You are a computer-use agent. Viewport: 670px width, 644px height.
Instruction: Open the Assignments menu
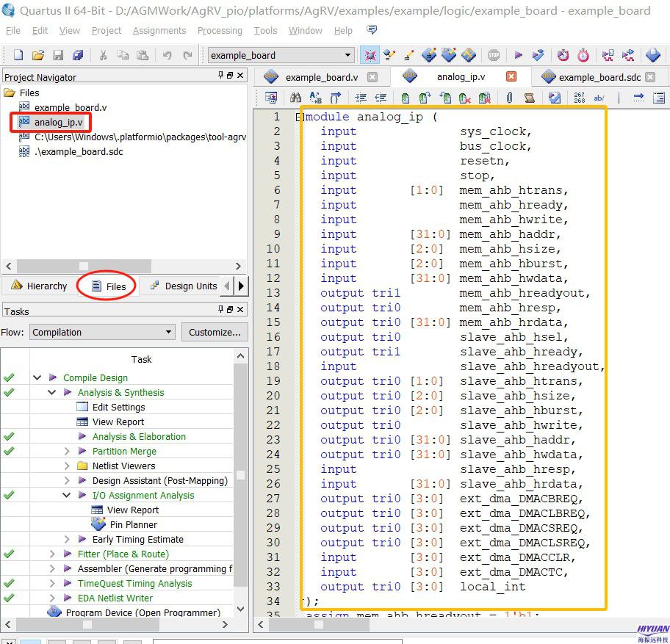(159, 31)
